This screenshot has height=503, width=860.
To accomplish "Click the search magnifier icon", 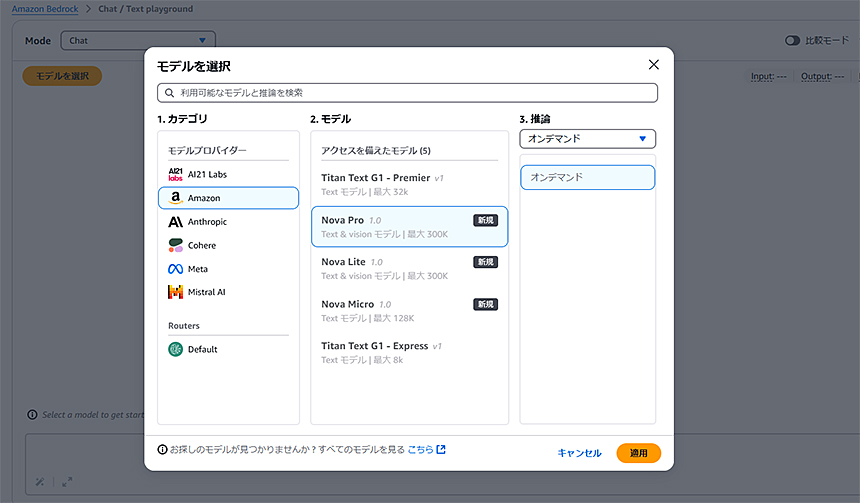I will click(x=169, y=93).
